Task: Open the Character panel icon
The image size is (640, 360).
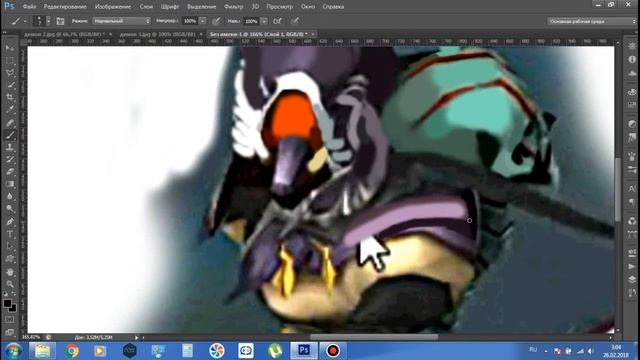Action: (632, 189)
